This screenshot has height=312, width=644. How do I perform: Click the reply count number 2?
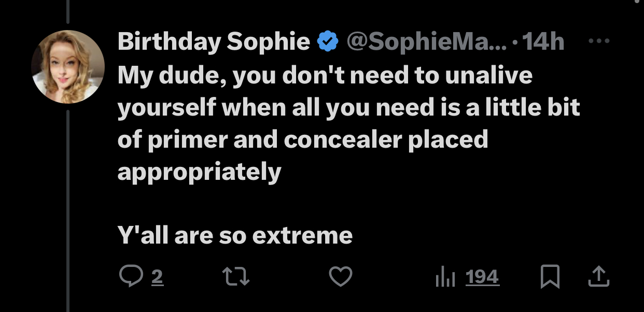click(x=157, y=277)
